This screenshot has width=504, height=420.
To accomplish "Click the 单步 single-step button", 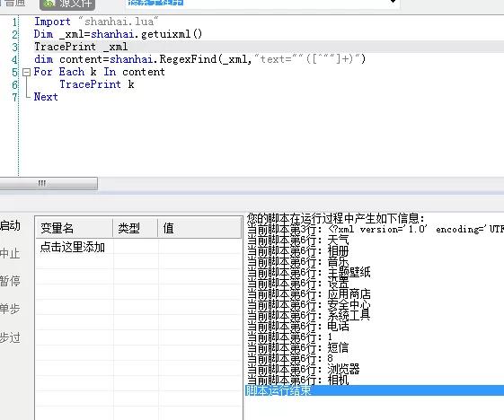I will [x=10, y=309].
